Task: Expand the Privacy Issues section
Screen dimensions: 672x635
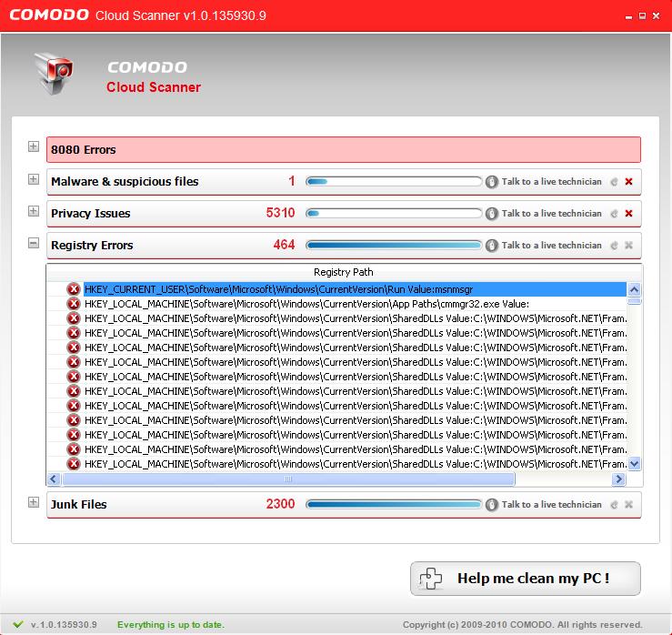Action: [x=34, y=211]
